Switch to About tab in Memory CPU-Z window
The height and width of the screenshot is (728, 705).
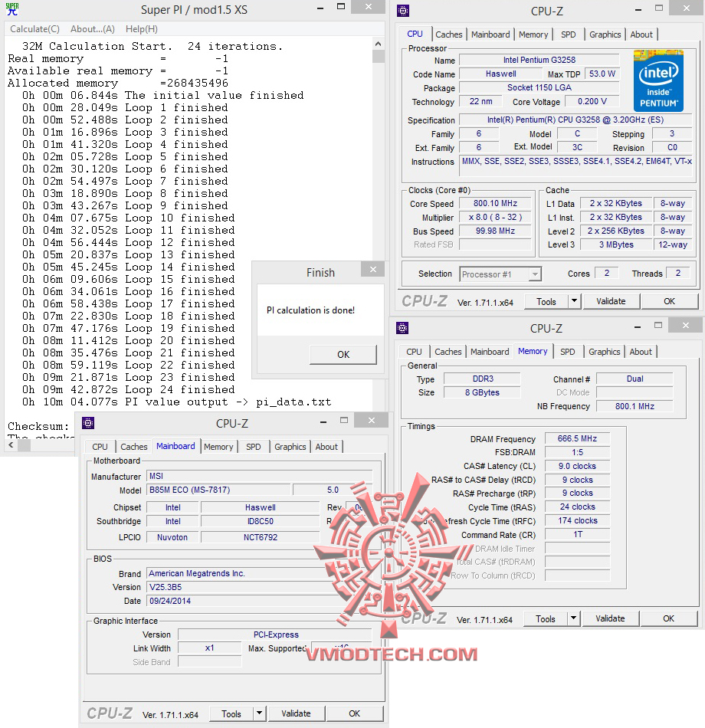click(x=641, y=352)
